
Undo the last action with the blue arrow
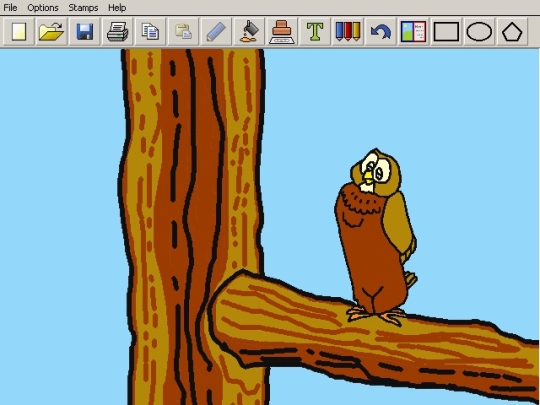(381, 32)
